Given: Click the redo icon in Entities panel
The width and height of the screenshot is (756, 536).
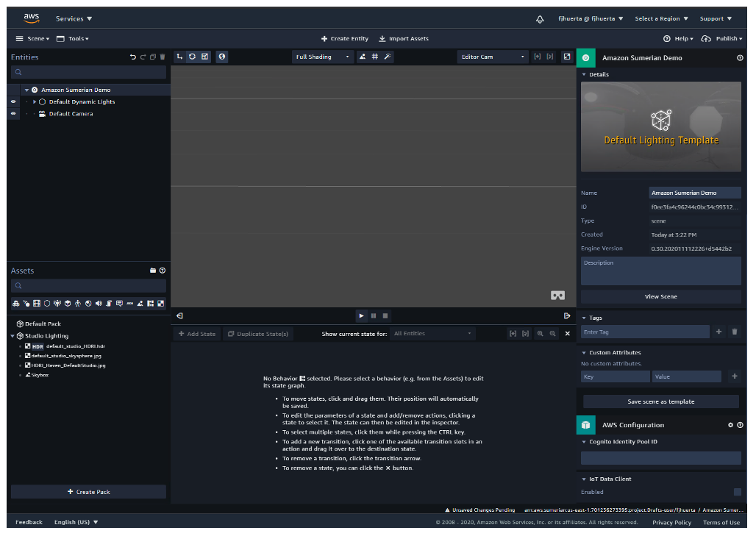Looking at the screenshot, I should click(143, 57).
